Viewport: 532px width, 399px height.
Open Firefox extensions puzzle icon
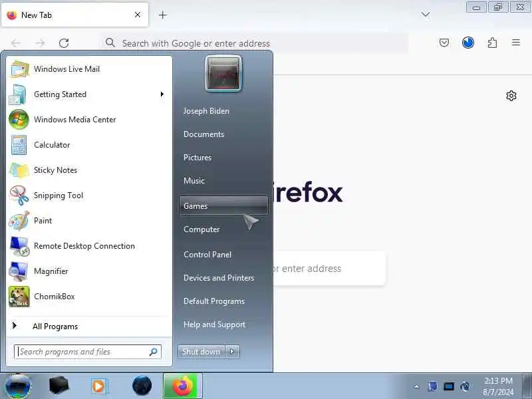click(x=492, y=43)
